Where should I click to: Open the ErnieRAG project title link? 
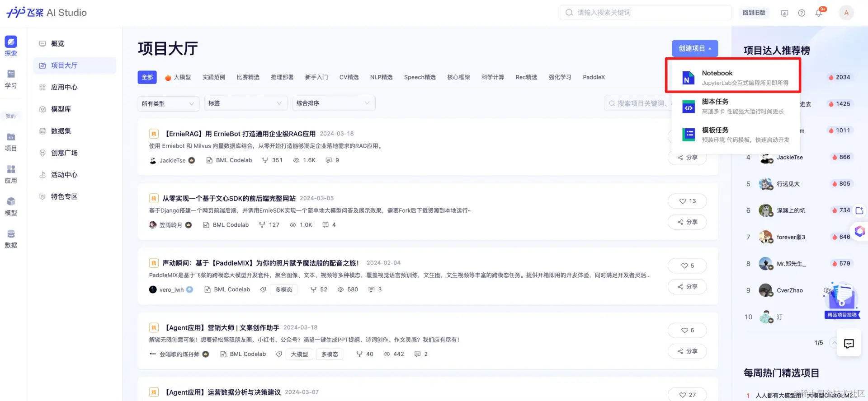(x=239, y=134)
